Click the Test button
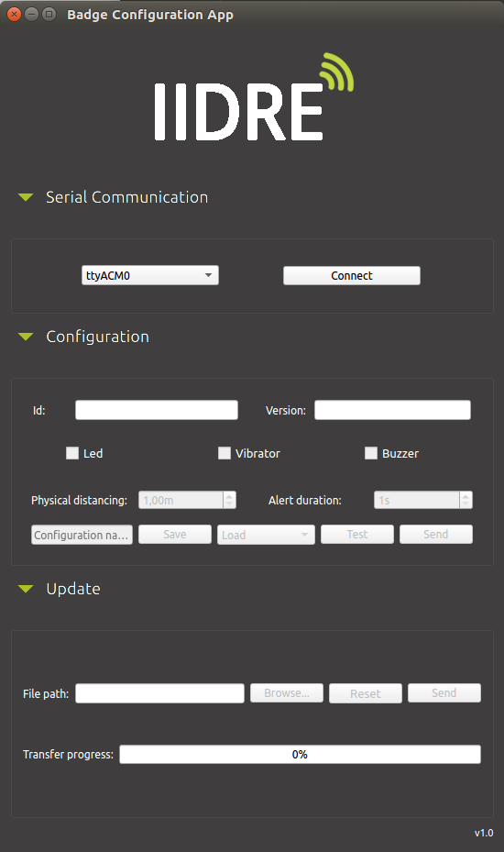 [x=356, y=534]
